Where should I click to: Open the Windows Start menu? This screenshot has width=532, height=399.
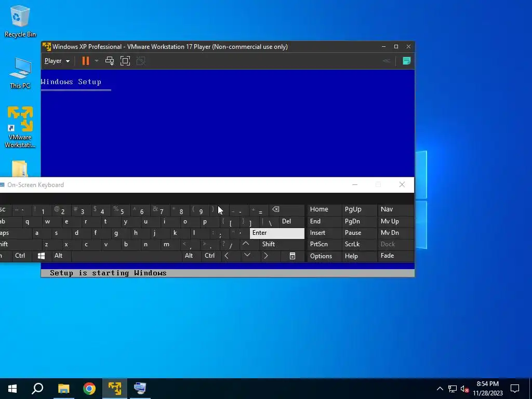point(12,389)
